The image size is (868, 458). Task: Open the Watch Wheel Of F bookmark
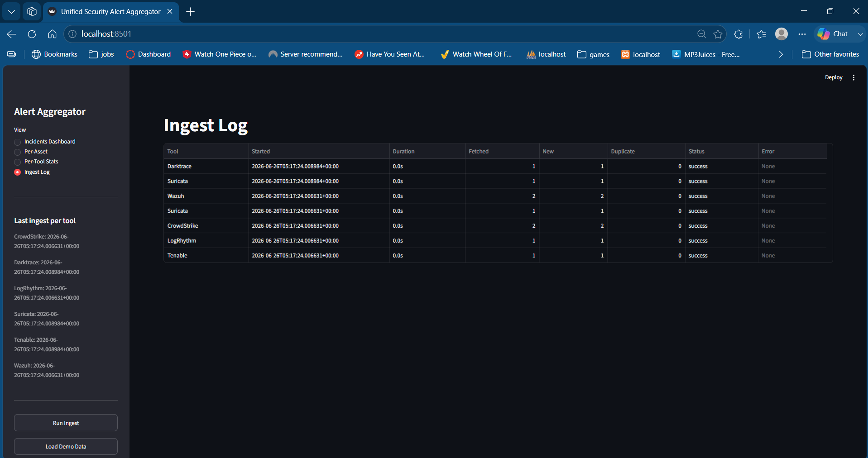coord(476,54)
